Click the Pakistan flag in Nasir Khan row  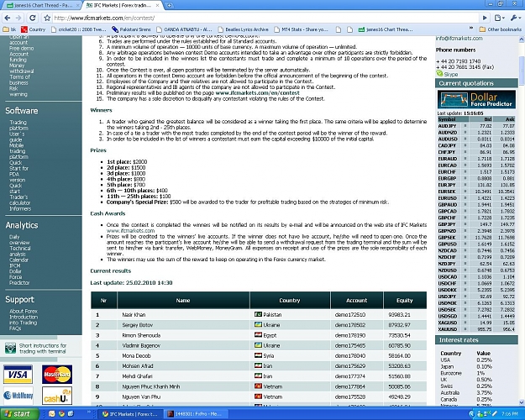click(258, 314)
